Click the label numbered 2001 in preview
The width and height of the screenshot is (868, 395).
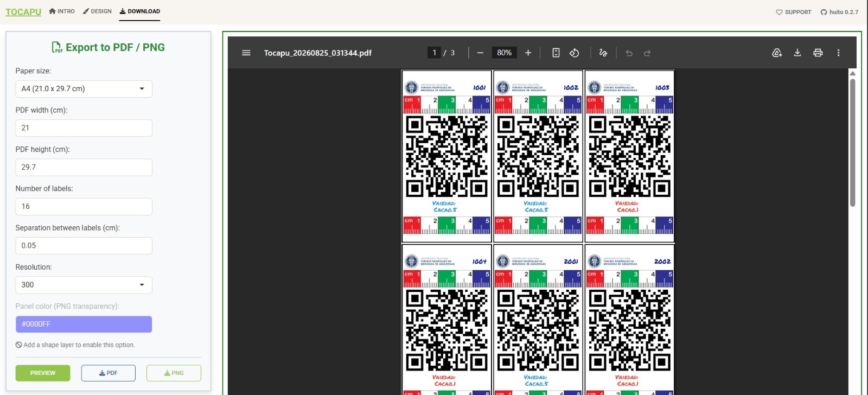pyautogui.click(x=538, y=320)
